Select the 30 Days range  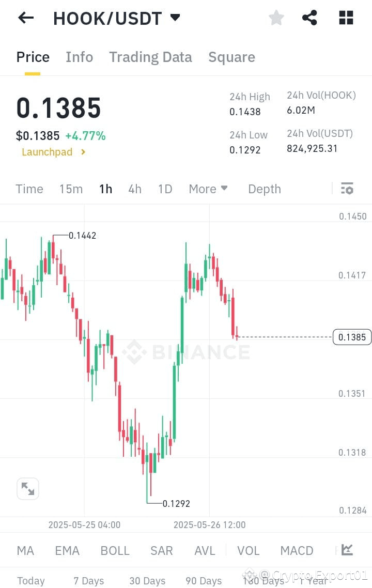click(x=147, y=581)
